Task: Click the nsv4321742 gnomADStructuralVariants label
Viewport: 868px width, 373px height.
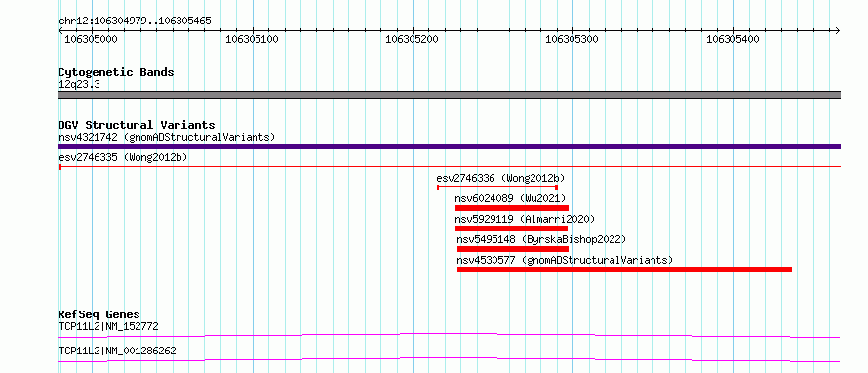Action: [167, 137]
